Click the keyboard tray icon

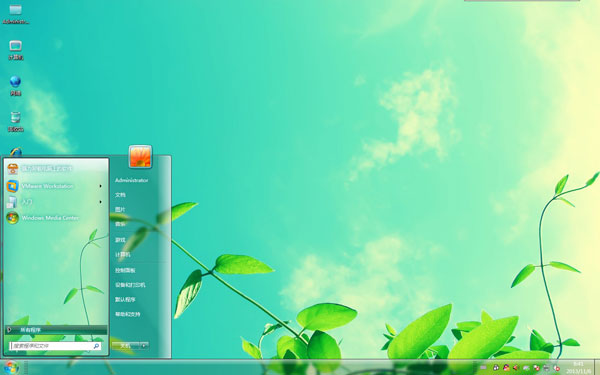pos(483,368)
